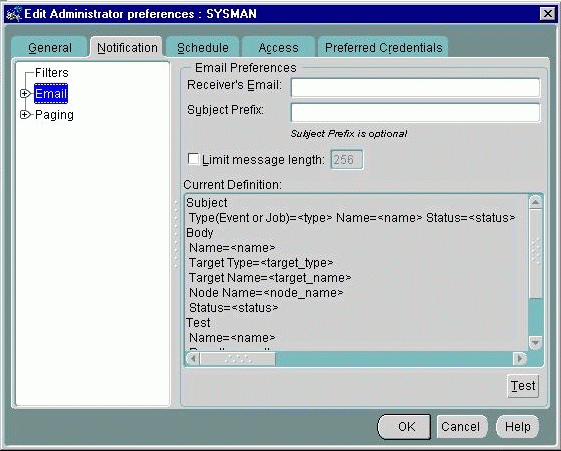Select Filters in the tree
The image size is (561, 451).
52,73
